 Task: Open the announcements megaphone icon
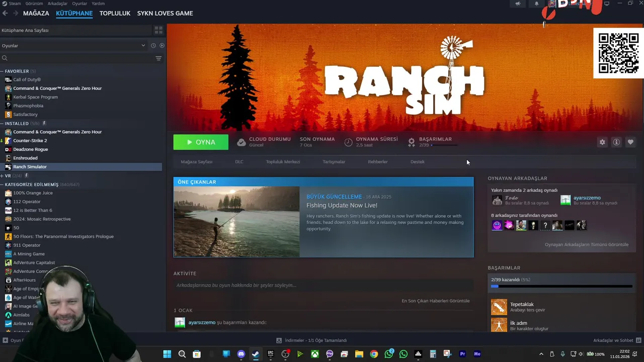click(x=518, y=4)
